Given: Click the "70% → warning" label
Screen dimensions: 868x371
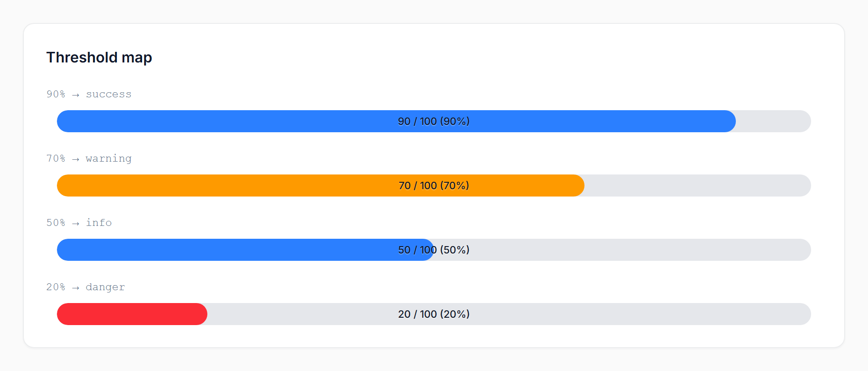Looking at the screenshot, I should [x=89, y=158].
